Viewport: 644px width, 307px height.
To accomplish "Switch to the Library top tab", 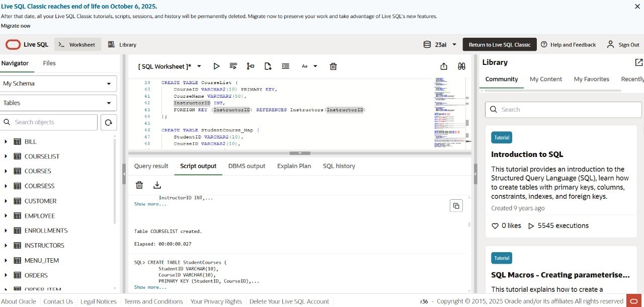I will (122, 44).
